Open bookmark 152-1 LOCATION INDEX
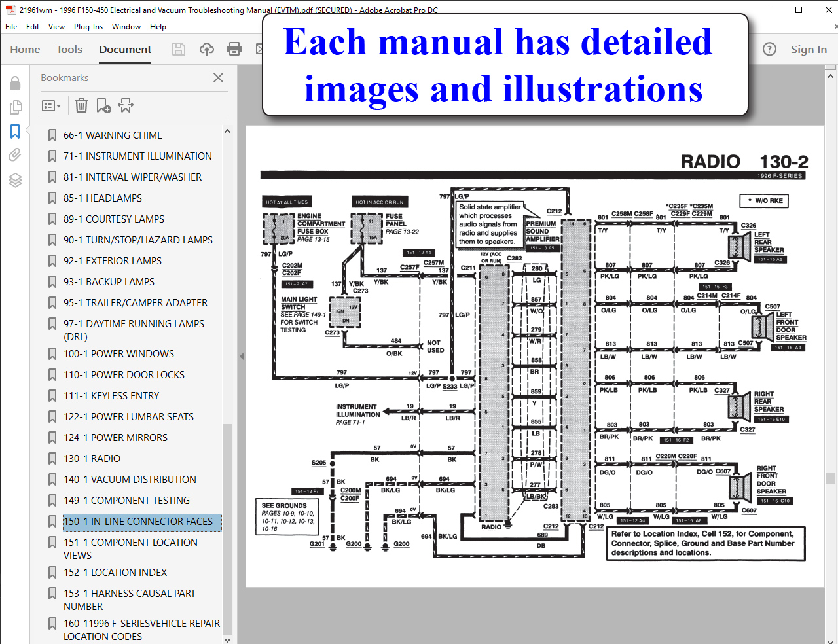This screenshot has width=838, height=644. coord(115,573)
